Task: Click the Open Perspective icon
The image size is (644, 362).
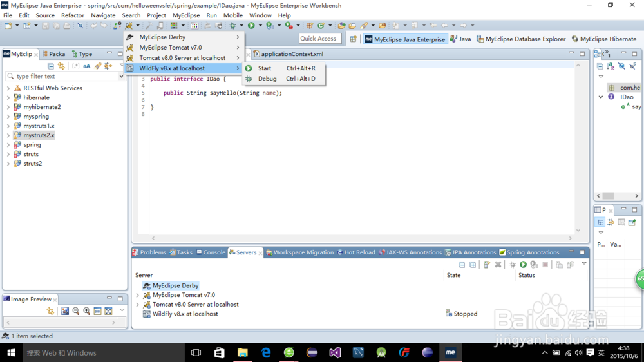Action: pos(353,39)
